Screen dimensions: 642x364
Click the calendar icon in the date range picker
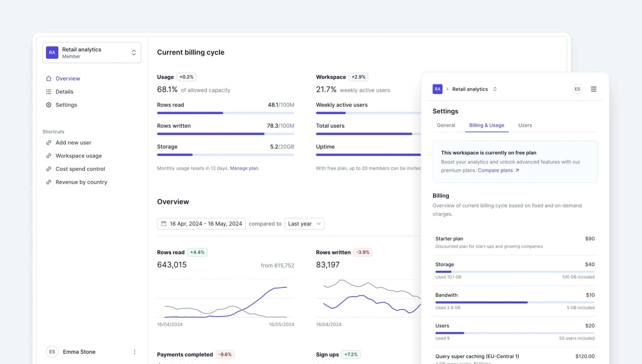(164, 224)
